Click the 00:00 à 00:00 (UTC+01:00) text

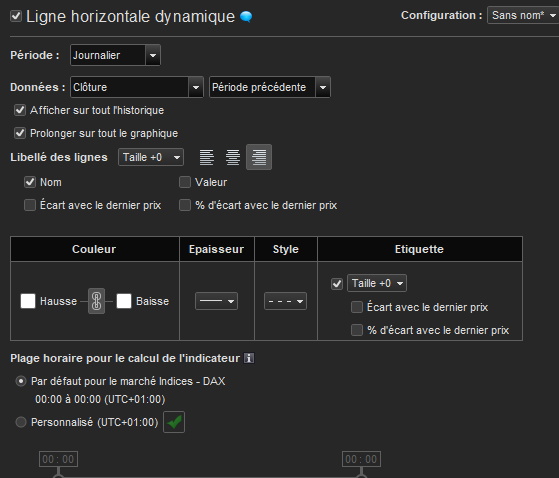click(x=100, y=399)
